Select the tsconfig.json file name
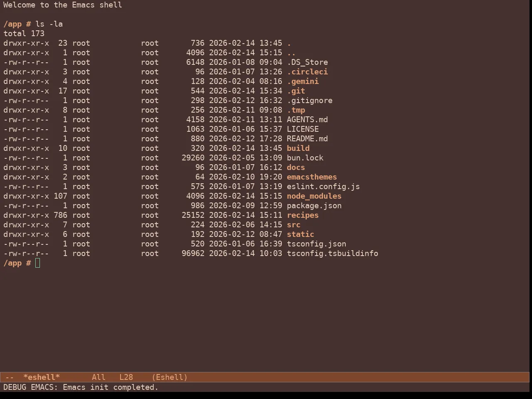Viewport: 532px width, 399px height. point(316,244)
